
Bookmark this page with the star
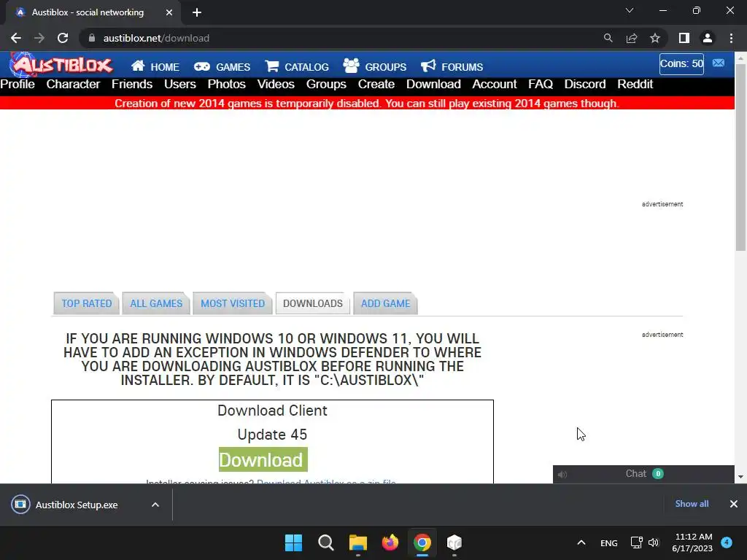pyautogui.click(x=655, y=38)
